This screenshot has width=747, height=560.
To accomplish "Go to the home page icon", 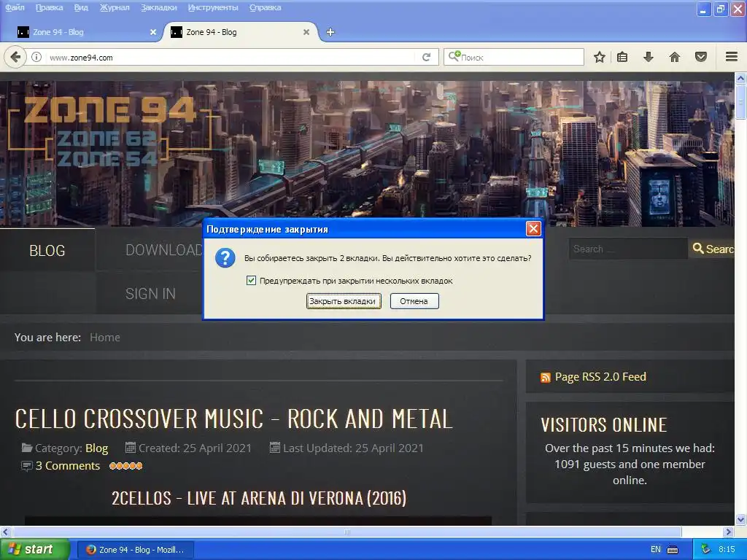I will [675, 57].
